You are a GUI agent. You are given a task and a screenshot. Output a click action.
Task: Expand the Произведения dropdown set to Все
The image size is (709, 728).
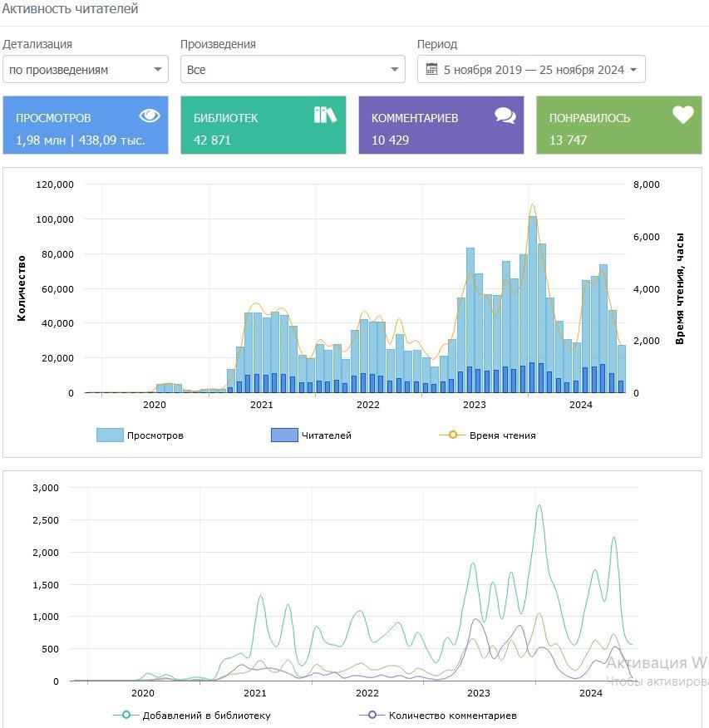point(293,70)
